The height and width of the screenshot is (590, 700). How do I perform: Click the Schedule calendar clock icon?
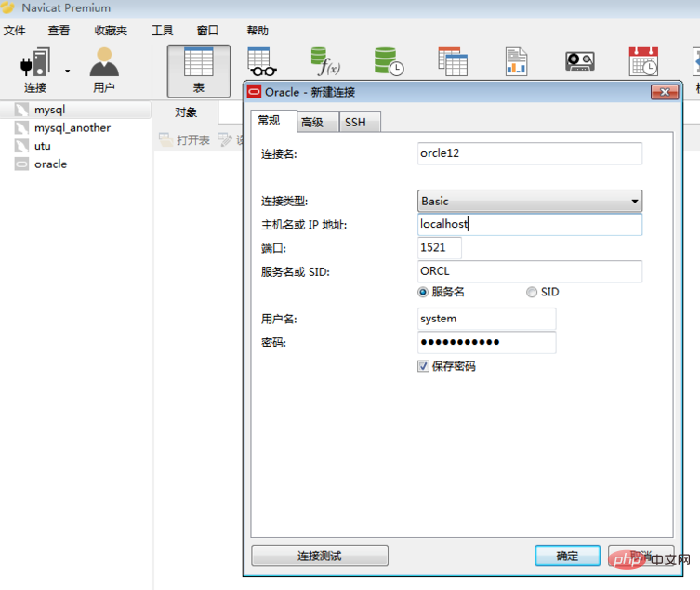[x=643, y=61]
